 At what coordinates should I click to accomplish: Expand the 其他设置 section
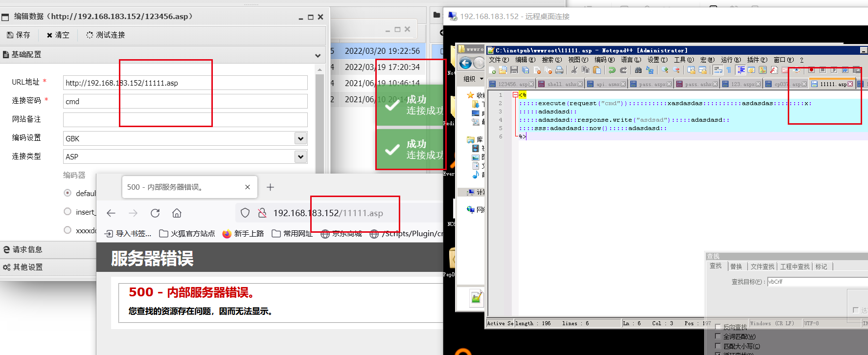pos(48,267)
